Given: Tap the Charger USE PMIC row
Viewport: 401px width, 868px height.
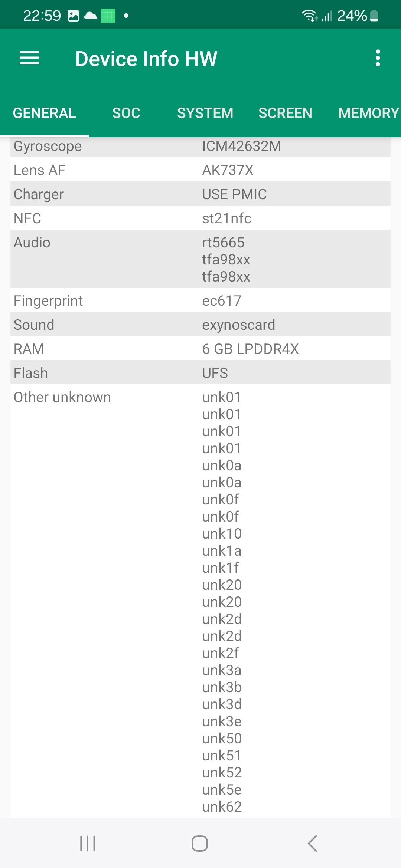Looking at the screenshot, I should point(200,194).
